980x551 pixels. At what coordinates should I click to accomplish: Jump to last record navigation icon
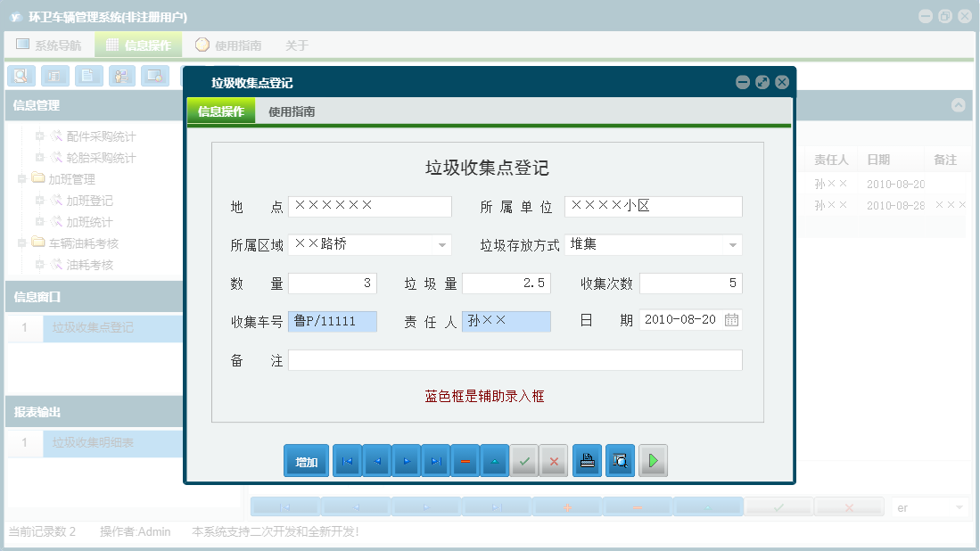[x=434, y=461]
